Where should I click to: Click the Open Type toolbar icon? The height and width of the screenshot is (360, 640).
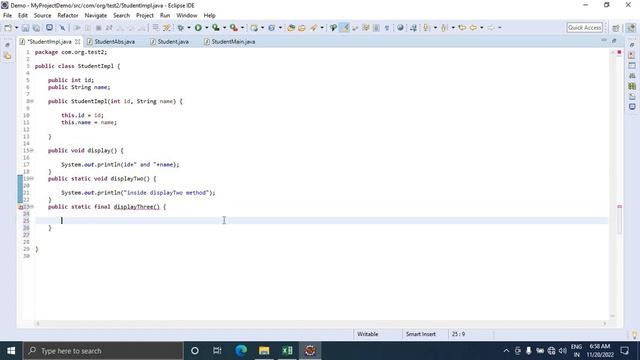pyautogui.click(x=291, y=28)
